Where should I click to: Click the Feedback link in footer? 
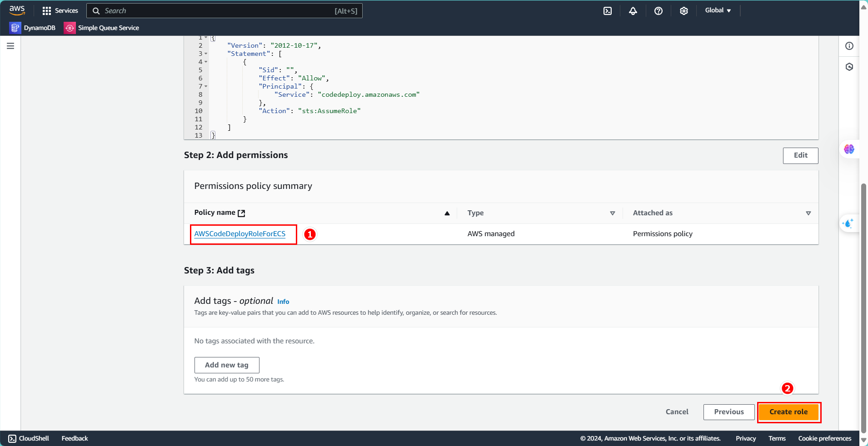75,438
